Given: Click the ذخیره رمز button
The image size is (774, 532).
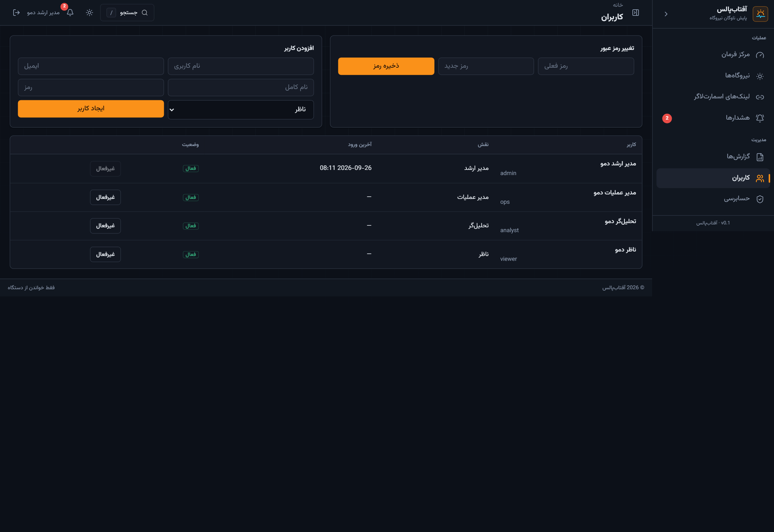Looking at the screenshot, I should pyautogui.click(x=386, y=66).
